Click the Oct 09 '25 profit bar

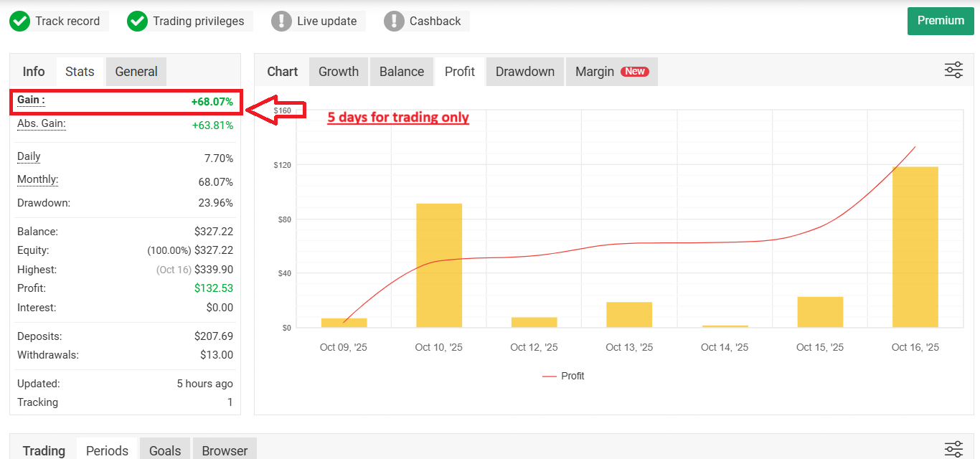point(344,323)
